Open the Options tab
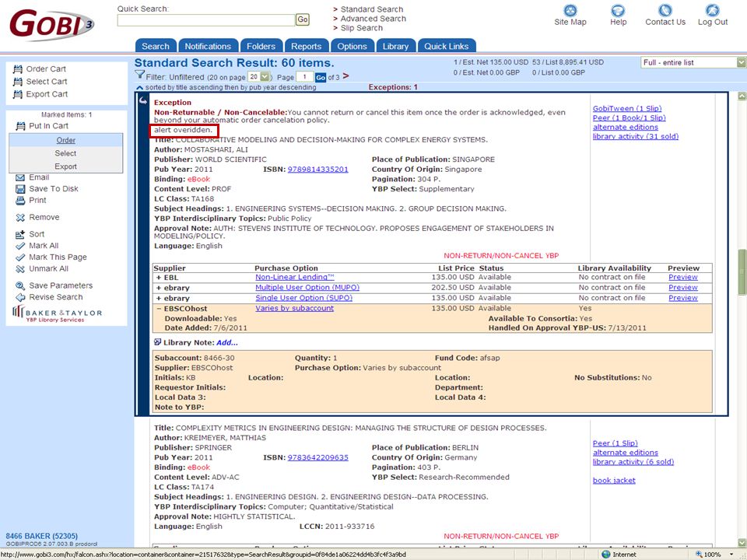This screenshot has width=747, height=560. (352, 46)
